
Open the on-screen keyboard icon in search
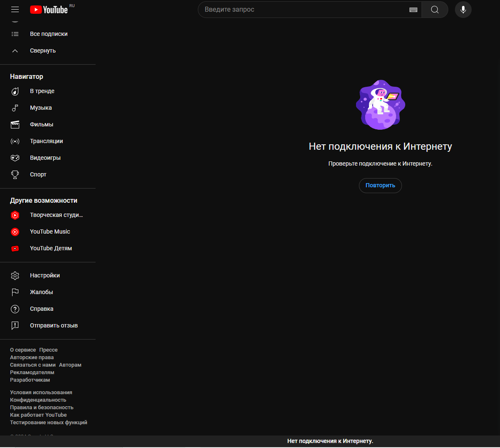point(413,10)
